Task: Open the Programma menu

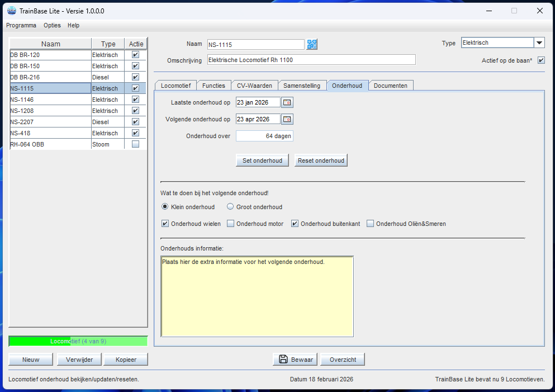Action: (x=21, y=25)
